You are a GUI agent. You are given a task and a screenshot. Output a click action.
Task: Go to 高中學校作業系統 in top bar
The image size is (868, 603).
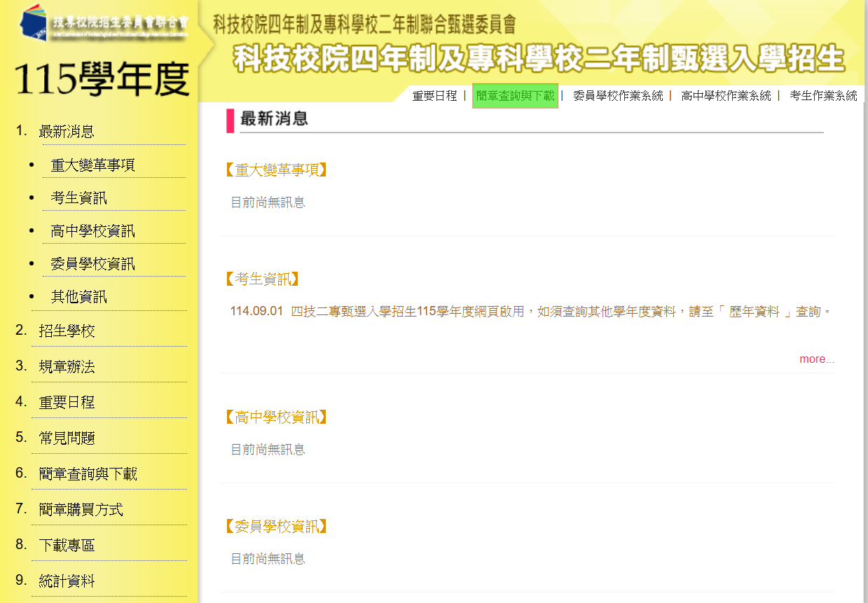coord(726,96)
